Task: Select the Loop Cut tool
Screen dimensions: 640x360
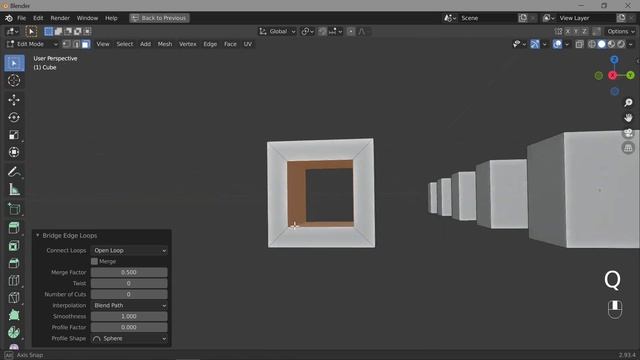Action: (x=14, y=280)
